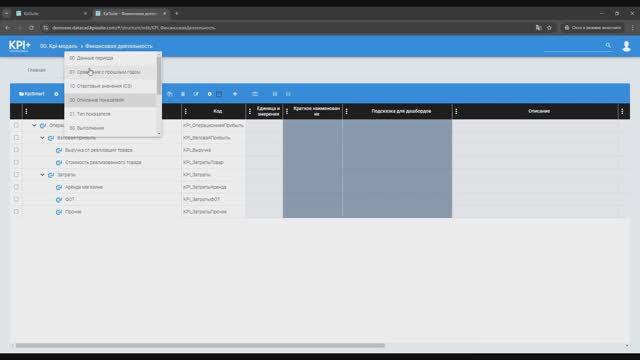Click the delete trash toolbar icon
Image resolution: width=640 pixels, height=360 pixels.
click(183, 94)
